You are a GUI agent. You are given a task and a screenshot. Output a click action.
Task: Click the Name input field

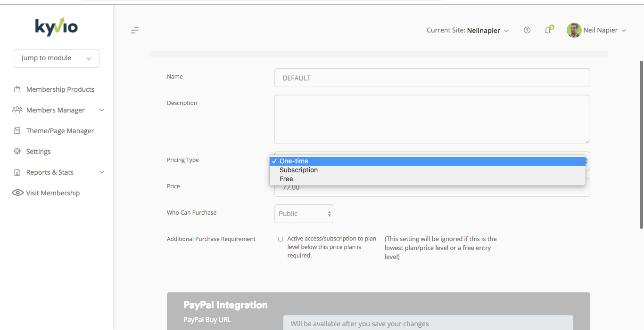click(x=432, y=78)
